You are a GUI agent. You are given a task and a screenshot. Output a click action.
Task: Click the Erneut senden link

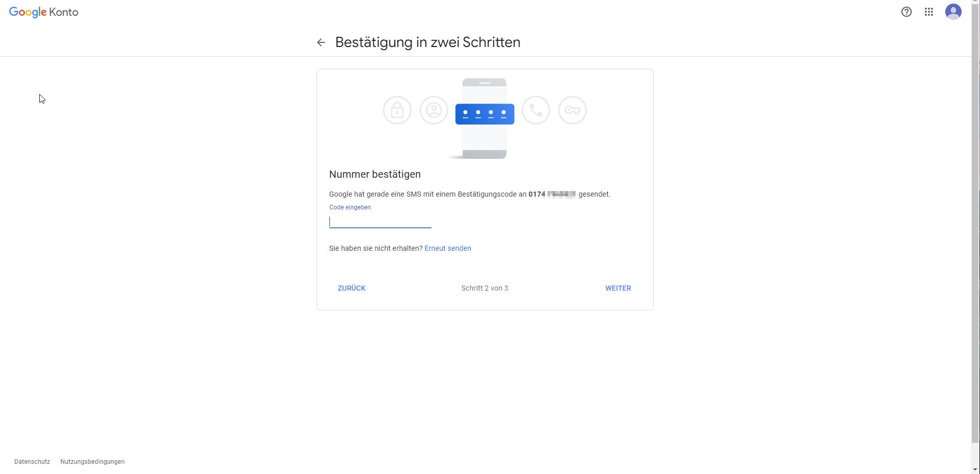pyautogui.click(x=448, y=248)
